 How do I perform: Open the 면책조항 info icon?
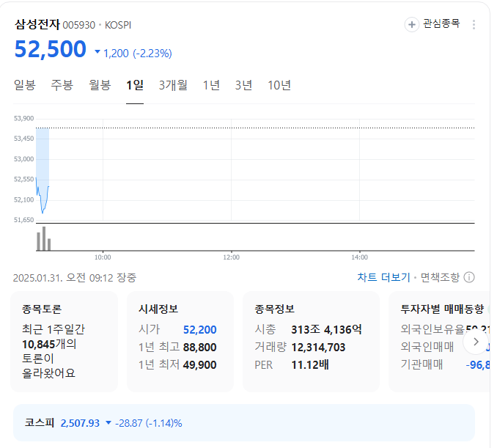[x=469, y=277]
